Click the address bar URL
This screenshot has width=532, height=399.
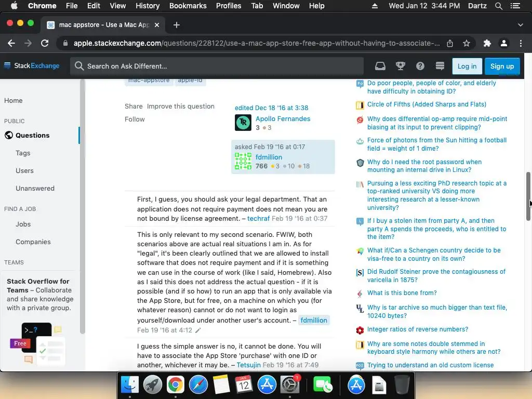(x=257, y=43)
